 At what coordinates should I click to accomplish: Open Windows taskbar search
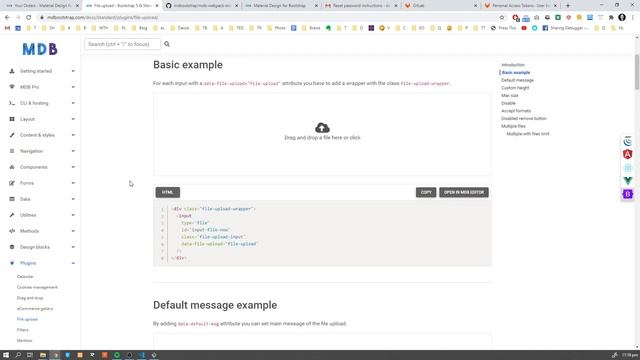(18, 355)
